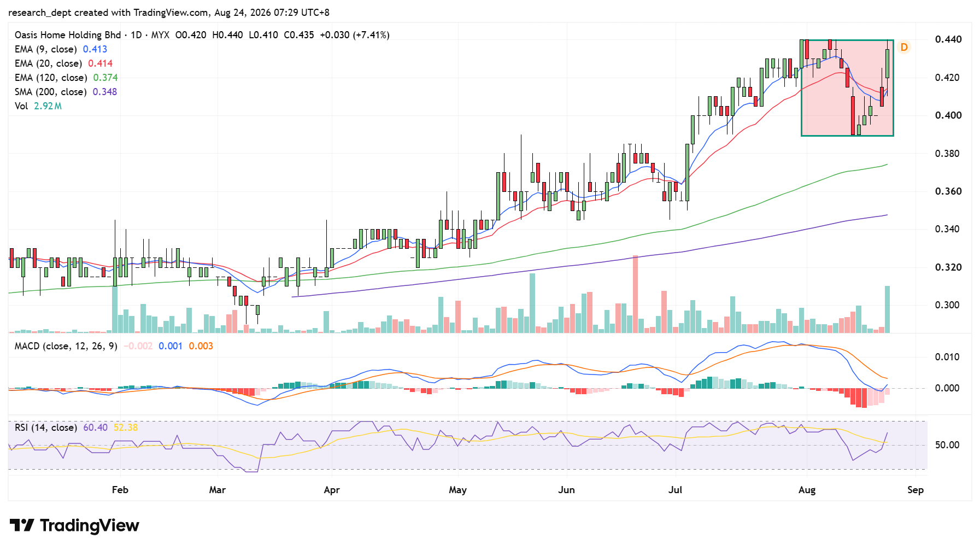
Task: Click the Jun label on the time axis
Action: point(567,490)
